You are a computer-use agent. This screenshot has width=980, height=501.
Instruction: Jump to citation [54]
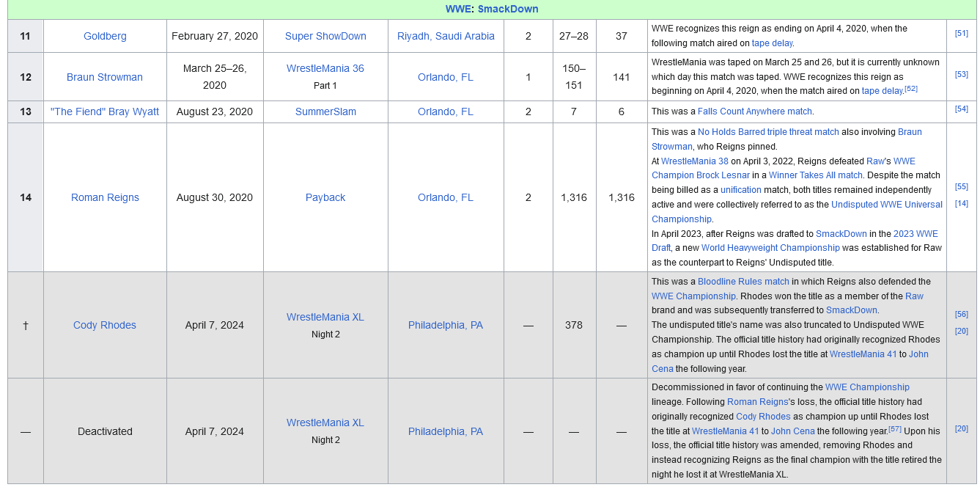click(x=962, y=109)
